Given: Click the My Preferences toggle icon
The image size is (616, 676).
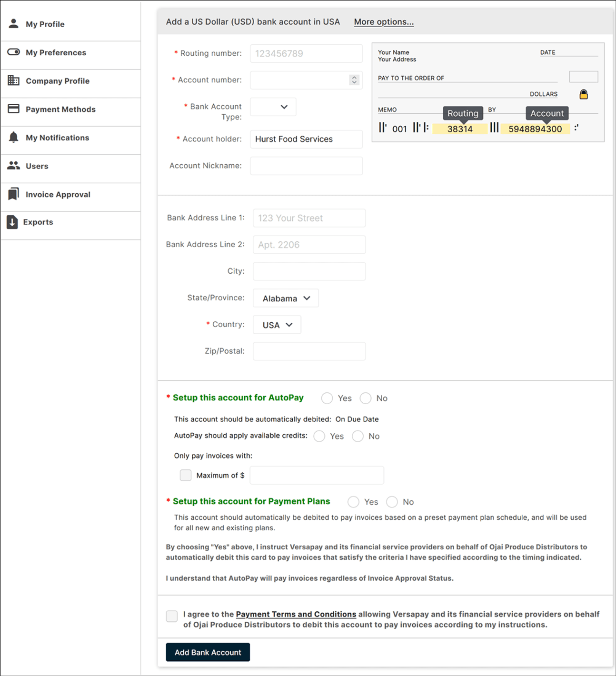Looking at the screenshot, I should 14,52.
